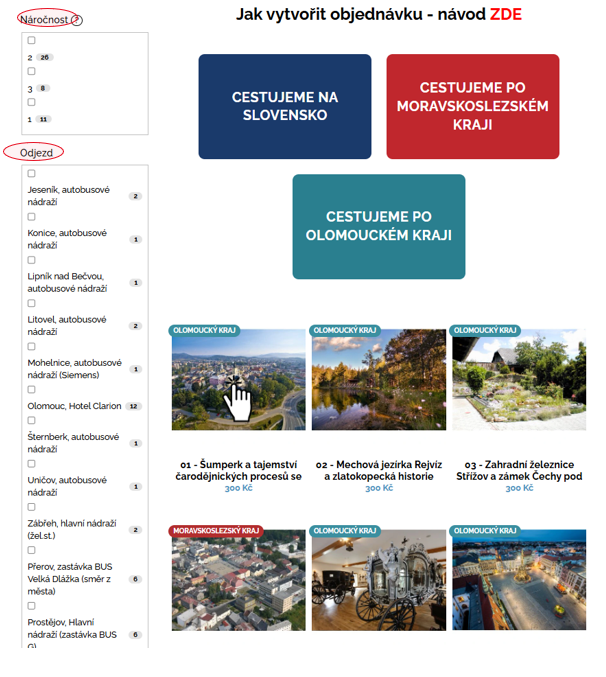
Task: Select the Cestujeme po Olomouckém kraji tile
Action: pyautogui.click(x=378, y=226)
